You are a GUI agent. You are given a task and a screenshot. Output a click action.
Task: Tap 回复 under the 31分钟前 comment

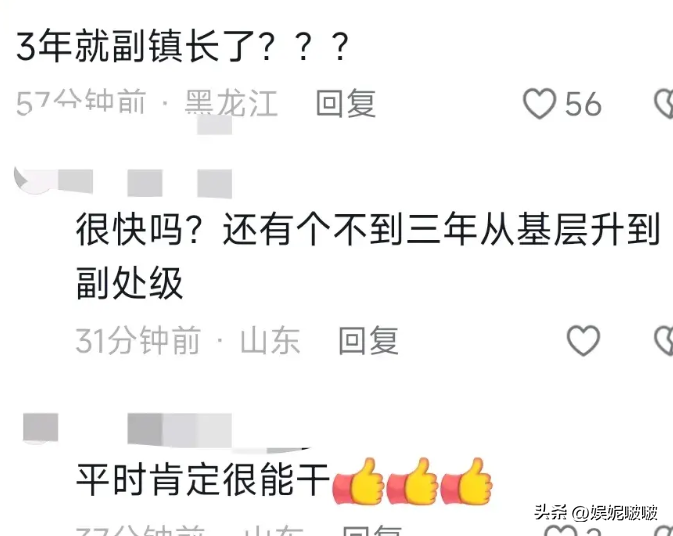[x=368, y=340]
